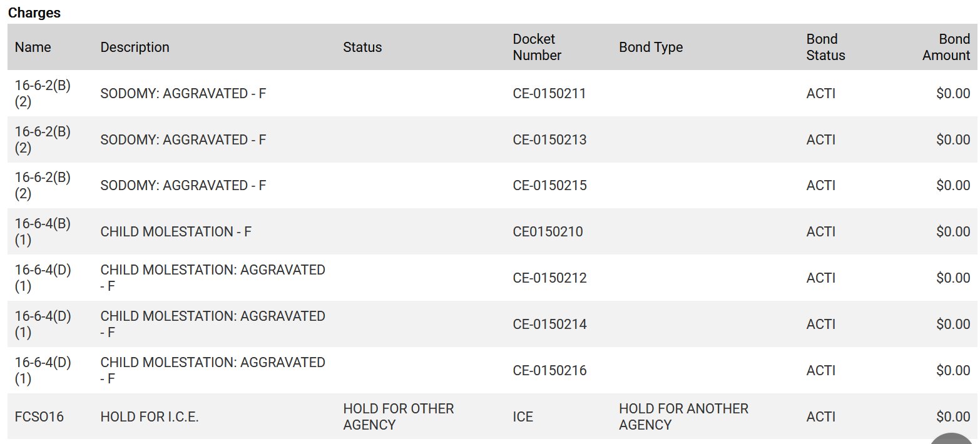980x444 pixels.
Task: Select docket number CE-0150213
Action: tap(549, 139)
